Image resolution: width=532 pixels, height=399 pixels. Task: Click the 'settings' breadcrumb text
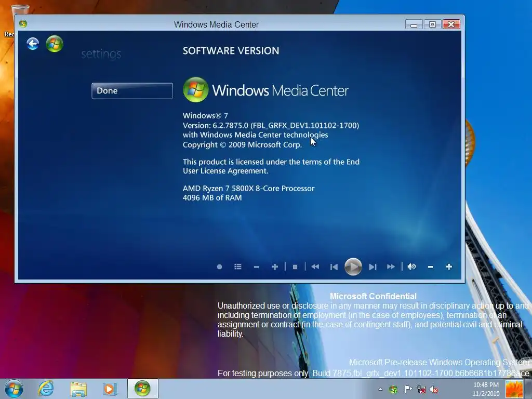[x=101, y=54]
